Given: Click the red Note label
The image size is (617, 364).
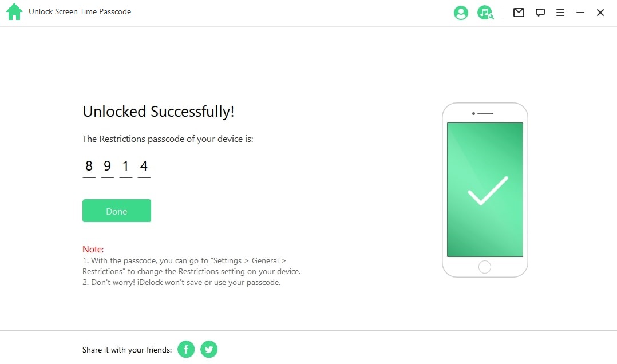Looking at the screenshot, I should (x=93, y=249).
